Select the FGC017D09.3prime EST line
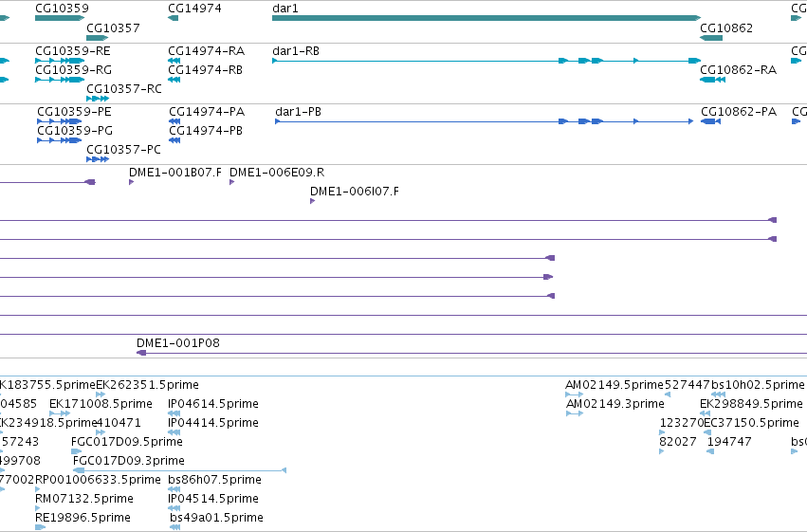This screenshot has height=532, width=807. click(179, 470)
